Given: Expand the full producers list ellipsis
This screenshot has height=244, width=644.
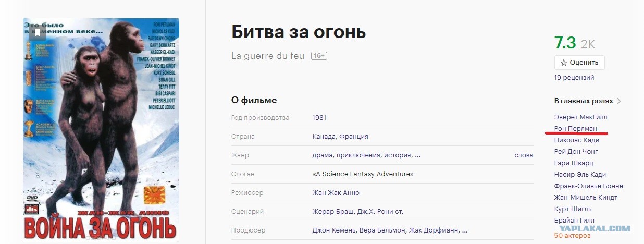Looking at the screenshot, I should point(464,230).
